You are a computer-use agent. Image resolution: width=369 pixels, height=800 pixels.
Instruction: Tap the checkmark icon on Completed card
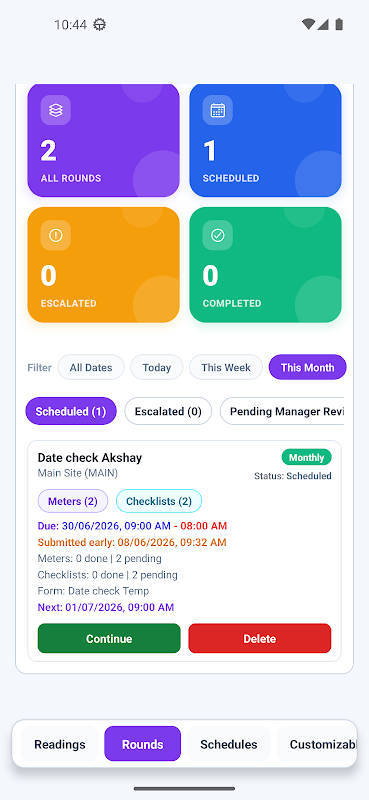[x=217, y=235]
